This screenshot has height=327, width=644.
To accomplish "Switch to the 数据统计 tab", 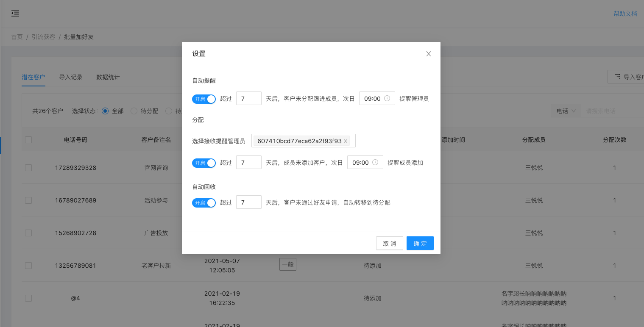I will click(108, 77).
